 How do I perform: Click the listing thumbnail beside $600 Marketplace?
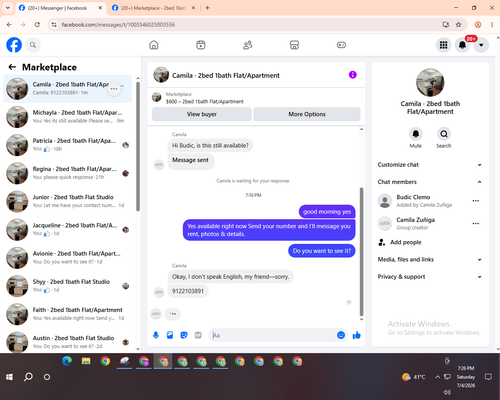pos(157,97)
